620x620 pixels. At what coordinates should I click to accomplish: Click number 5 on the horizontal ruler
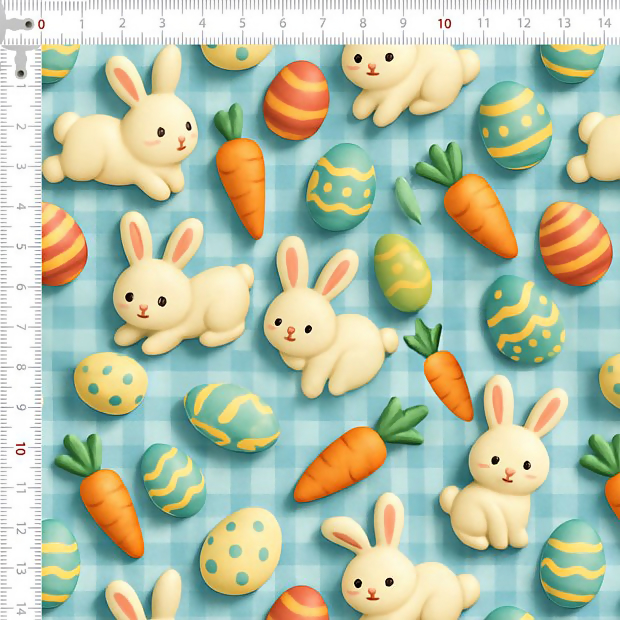coord(242,23)
